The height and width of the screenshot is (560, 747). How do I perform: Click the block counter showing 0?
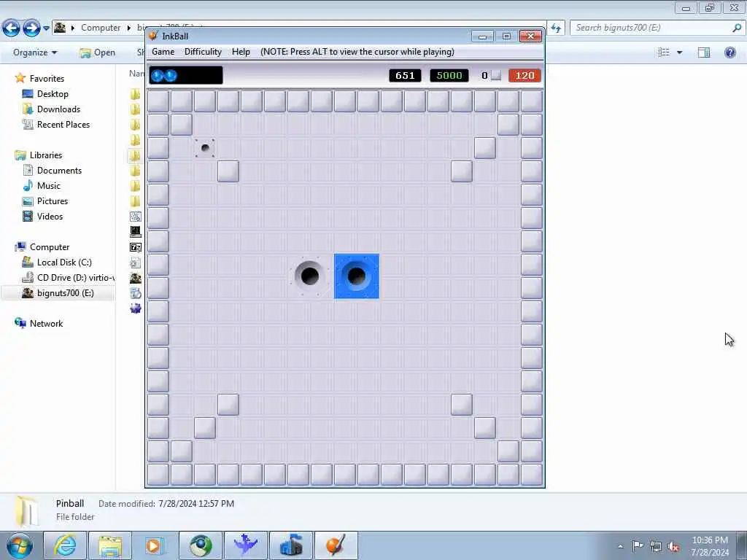(491, 75)
